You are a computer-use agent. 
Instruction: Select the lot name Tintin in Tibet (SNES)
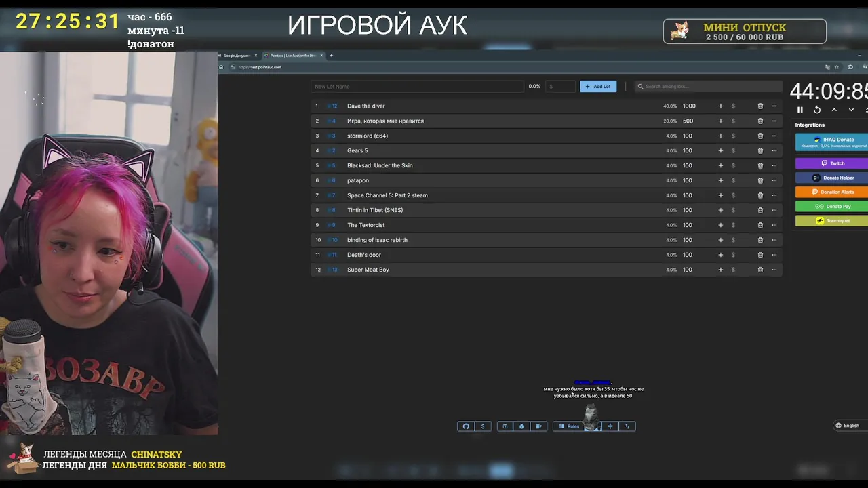pos(375,210)
